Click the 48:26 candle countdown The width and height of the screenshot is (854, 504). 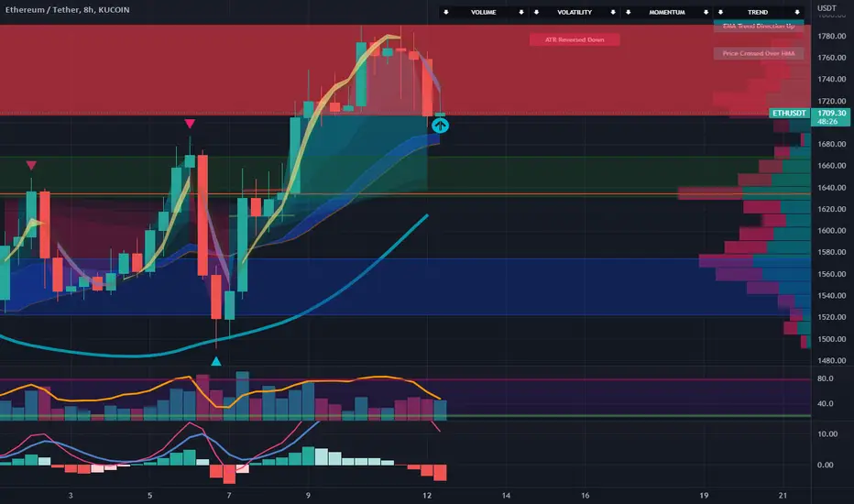click(x=827, y=122)
